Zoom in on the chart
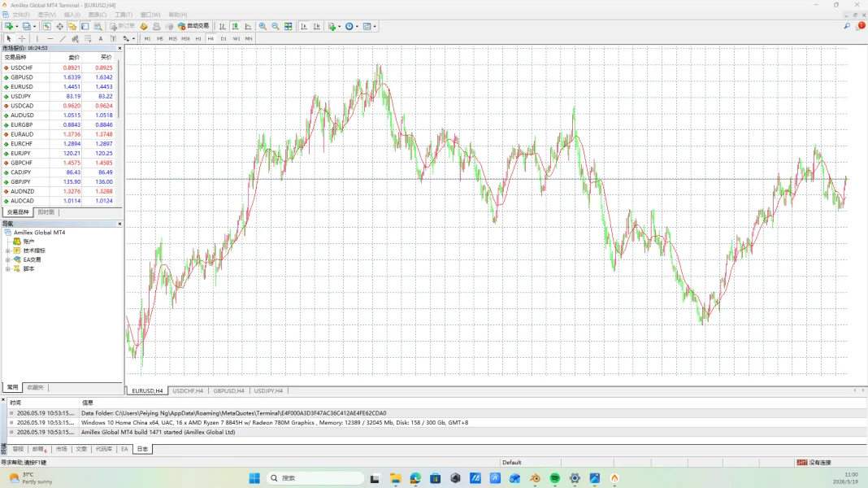 [263, 26]
